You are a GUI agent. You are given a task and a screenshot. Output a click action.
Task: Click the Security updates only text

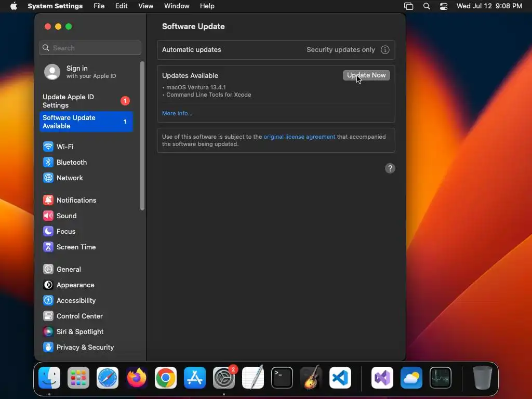tap(341, 49)
